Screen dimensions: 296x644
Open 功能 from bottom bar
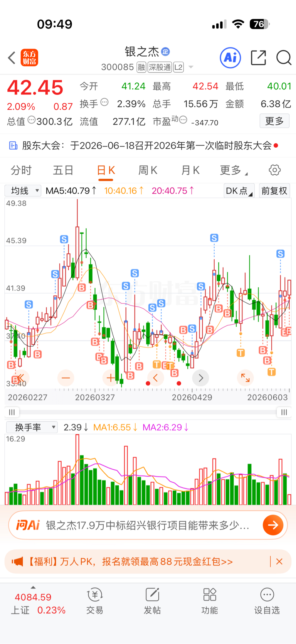pos(209,602)
